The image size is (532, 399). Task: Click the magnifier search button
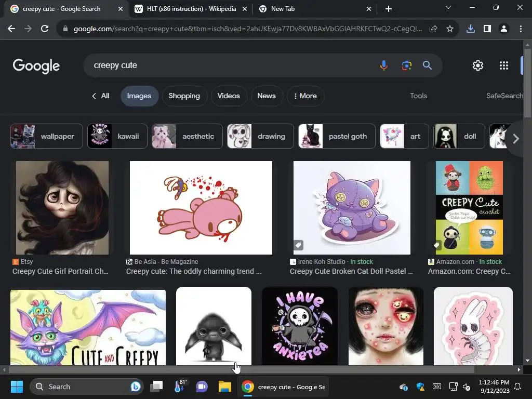(427, 65)
